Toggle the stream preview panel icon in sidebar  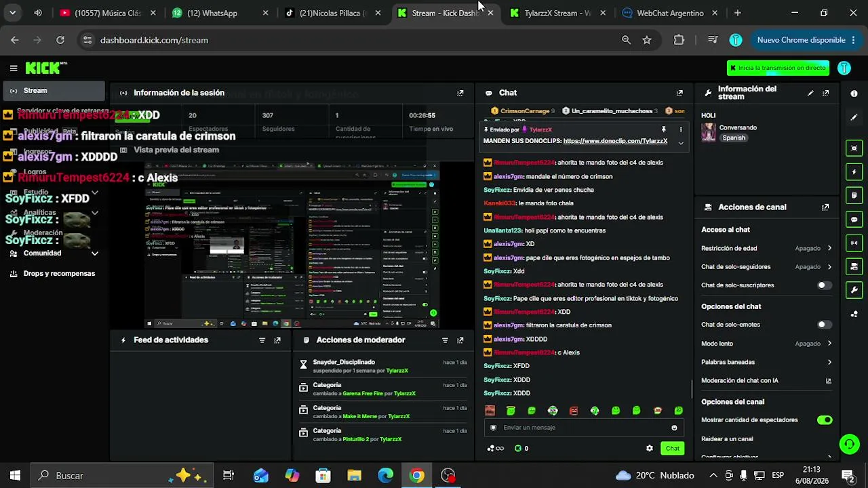click(x=854, y=148)
